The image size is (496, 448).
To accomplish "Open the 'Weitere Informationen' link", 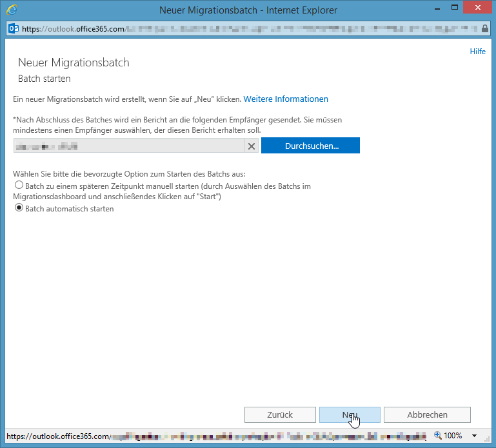I will pos(286,99).
